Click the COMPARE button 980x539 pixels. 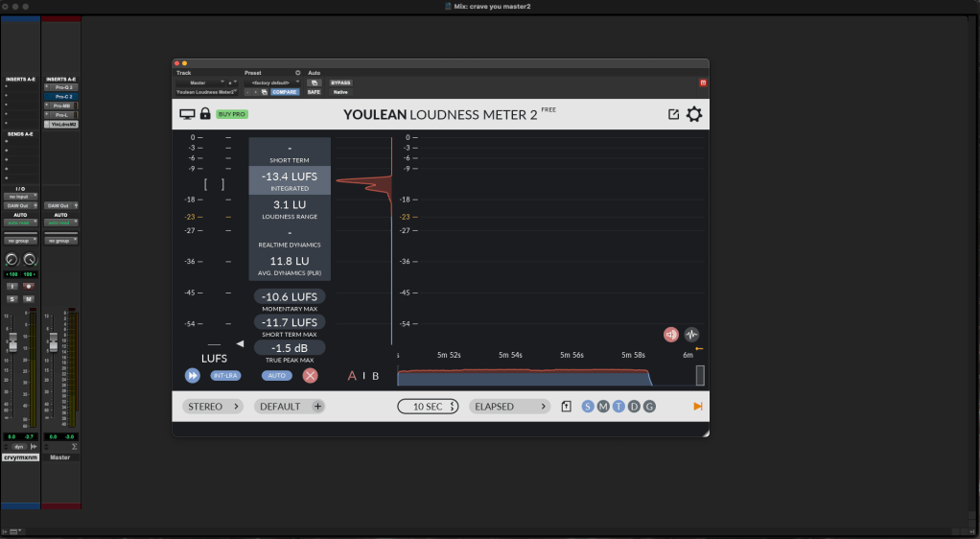click(x=285, y=92)
